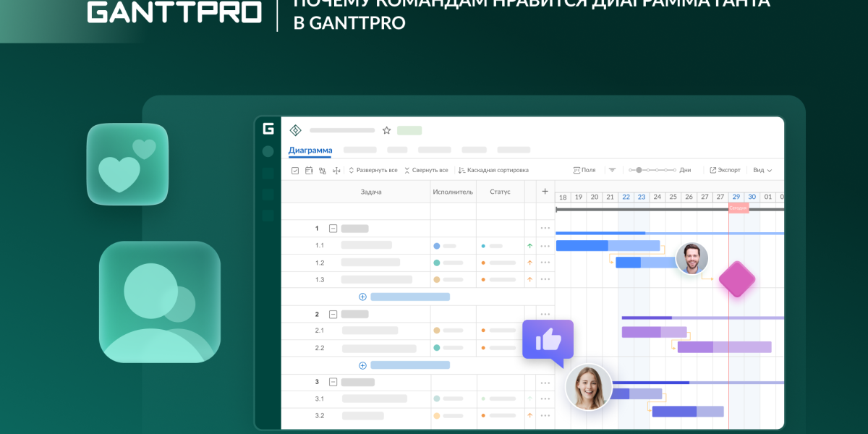This screenshot has height=434, width=868.
Task: Collapse task group 1 with the minus box
Action: [332, 228]
